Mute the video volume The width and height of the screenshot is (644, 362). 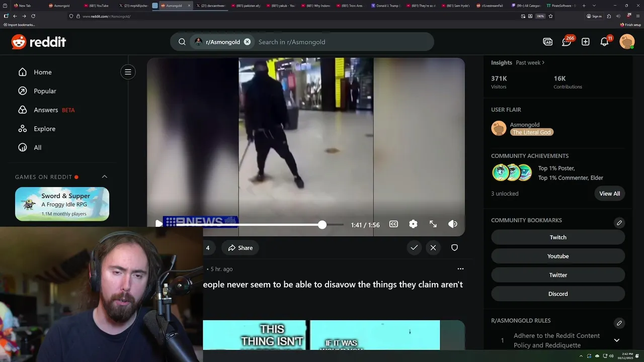coord(453,224)
